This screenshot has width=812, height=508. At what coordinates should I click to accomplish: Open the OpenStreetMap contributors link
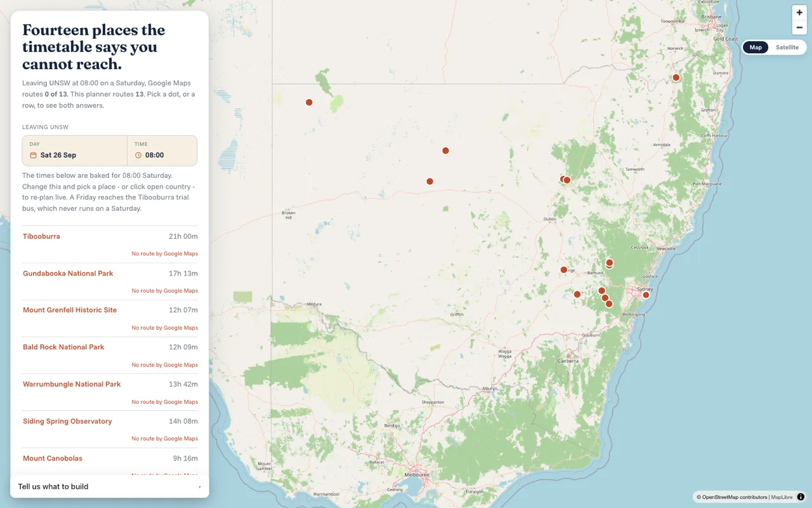point(735,497)
